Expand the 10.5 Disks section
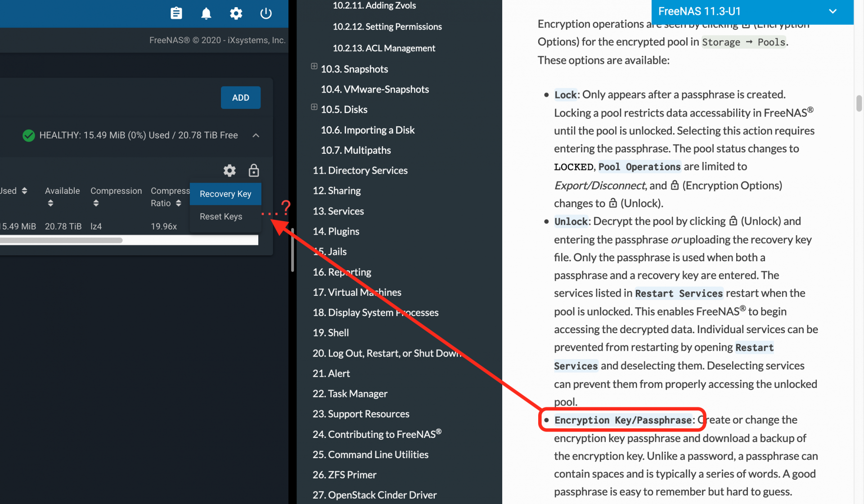This screenshot has width=864, height=504. pos(314,107)
